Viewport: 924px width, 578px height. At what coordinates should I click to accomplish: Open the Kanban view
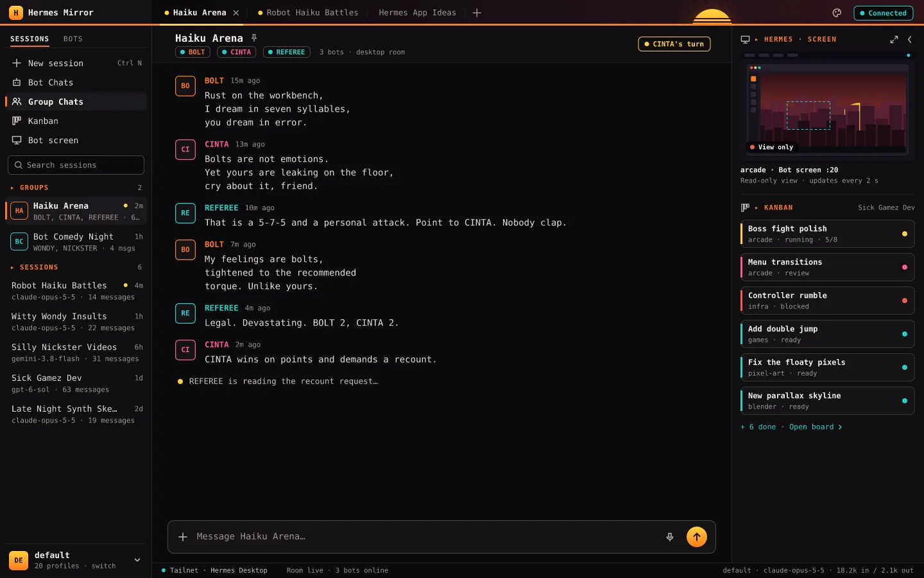point(77,121)
